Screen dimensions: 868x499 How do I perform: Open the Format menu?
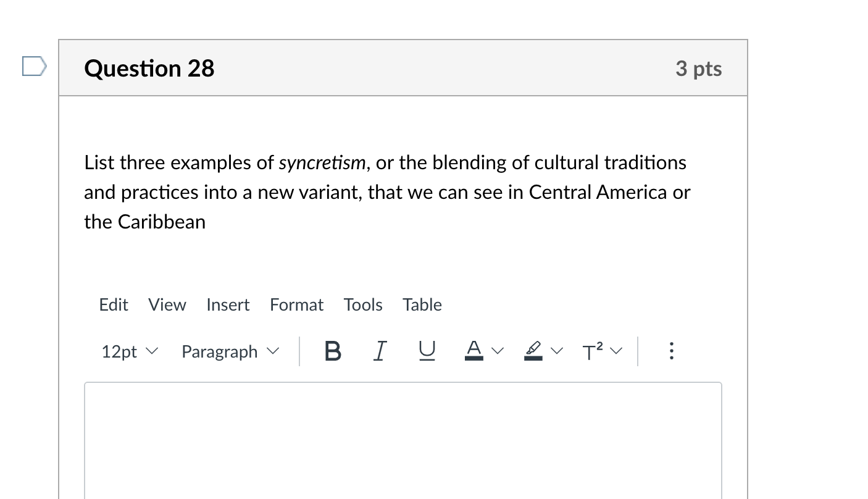coord(296,304)
